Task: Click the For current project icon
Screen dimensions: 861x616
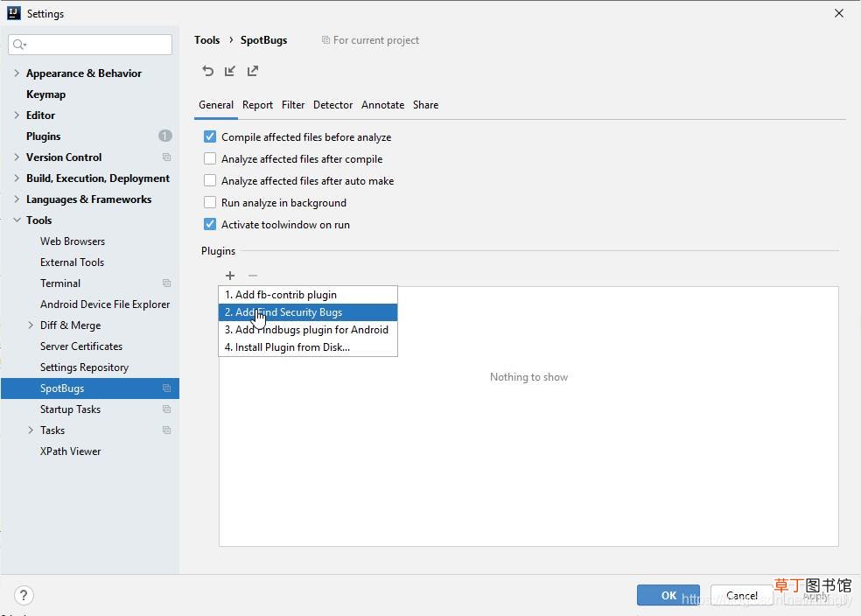Action: pyautogui.click(x=325, y=40)
